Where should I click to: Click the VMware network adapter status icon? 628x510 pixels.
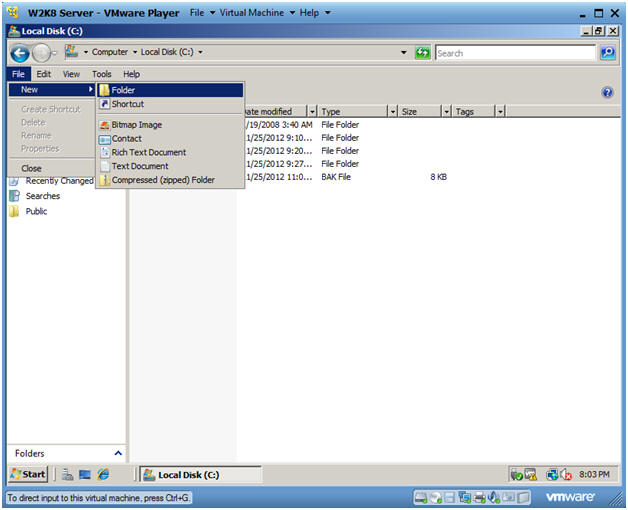click(465, 498)
